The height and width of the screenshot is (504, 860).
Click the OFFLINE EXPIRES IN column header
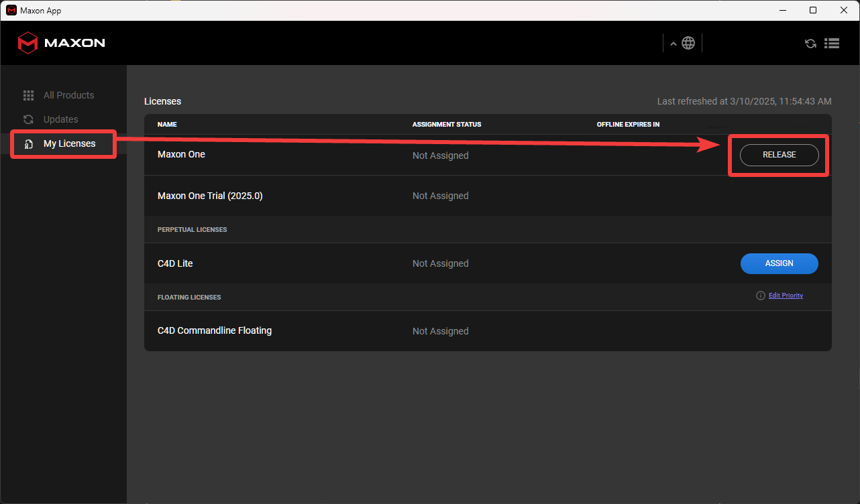tap(628, 125)
